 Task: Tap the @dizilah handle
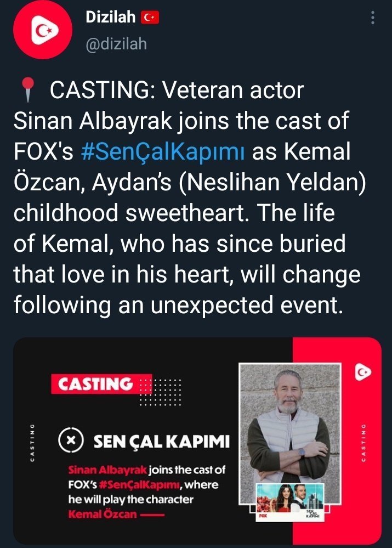[116, 44]
